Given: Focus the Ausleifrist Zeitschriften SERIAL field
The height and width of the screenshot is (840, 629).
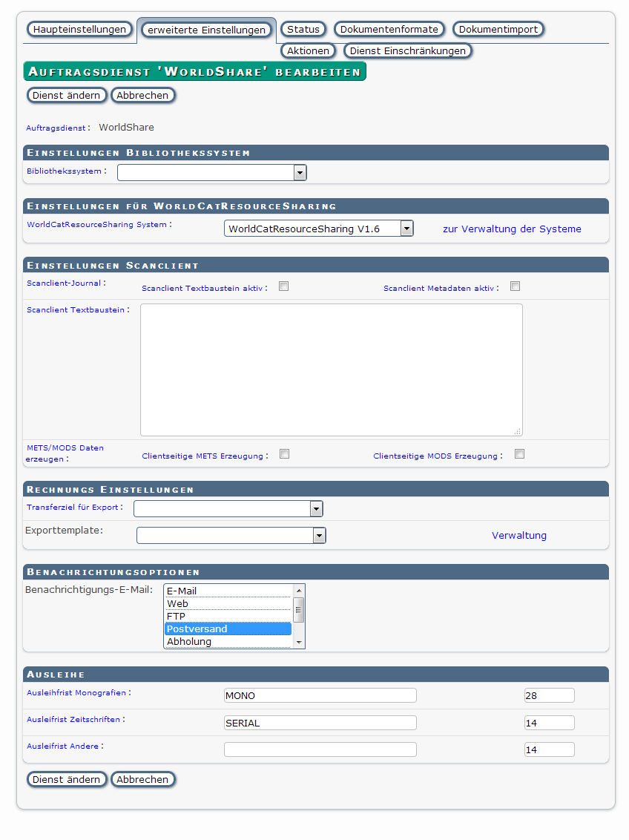Looking at the screenshot, I should [x=320, y=723].
